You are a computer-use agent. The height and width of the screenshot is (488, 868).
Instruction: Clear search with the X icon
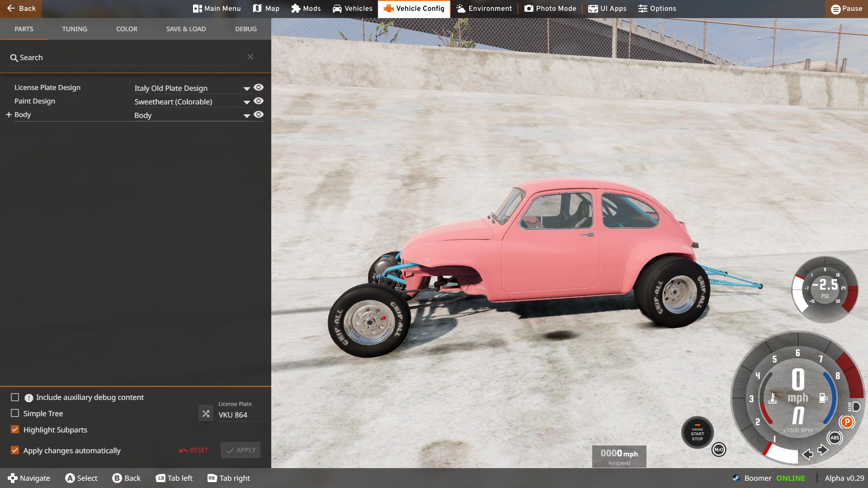250,57
